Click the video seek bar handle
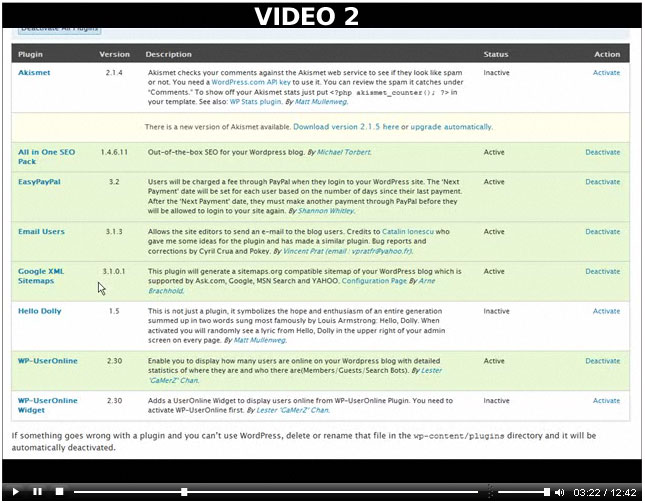 (184, 491)
